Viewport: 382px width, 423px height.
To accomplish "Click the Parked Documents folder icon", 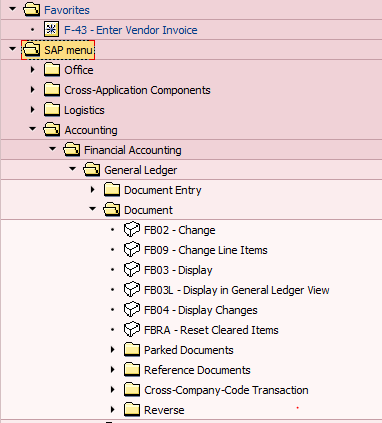I will [132, 350].
